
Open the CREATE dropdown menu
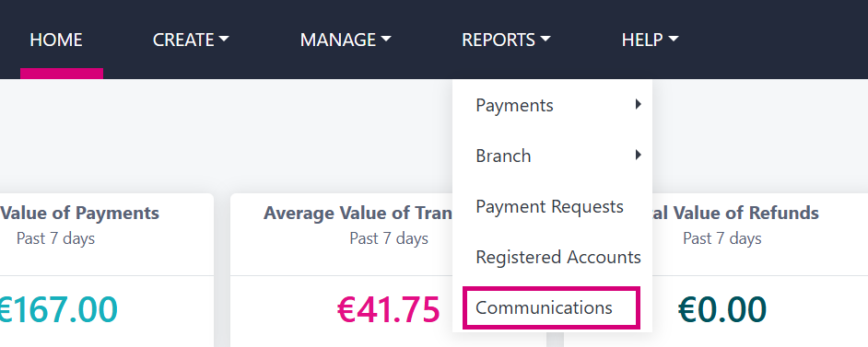[x=191, y=40]
